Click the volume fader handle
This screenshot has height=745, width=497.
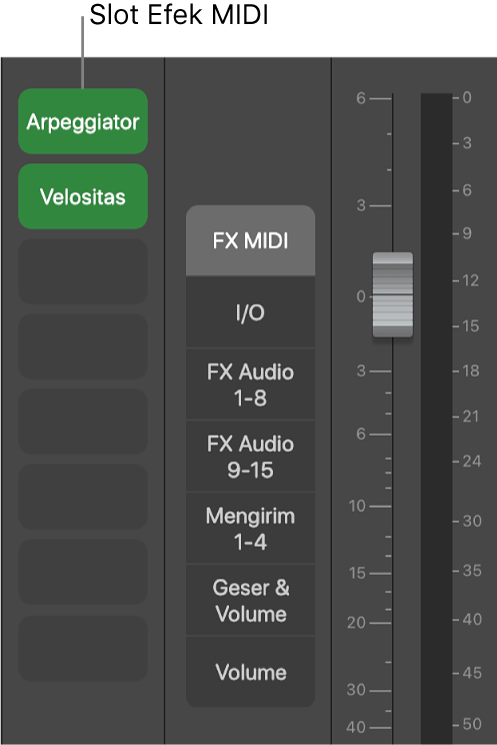coord(392,295)
